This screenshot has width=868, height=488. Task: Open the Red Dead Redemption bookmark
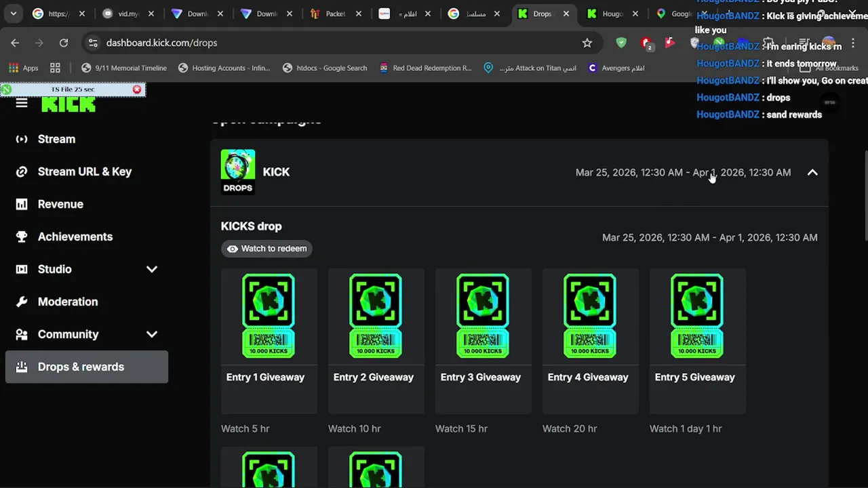tap(425, 68)
